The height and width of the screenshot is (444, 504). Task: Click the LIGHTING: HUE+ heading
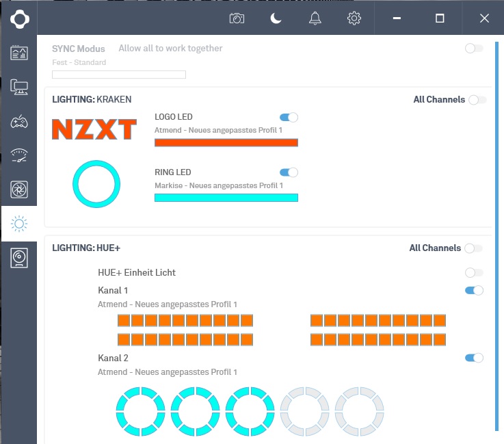tap(86, 248)
